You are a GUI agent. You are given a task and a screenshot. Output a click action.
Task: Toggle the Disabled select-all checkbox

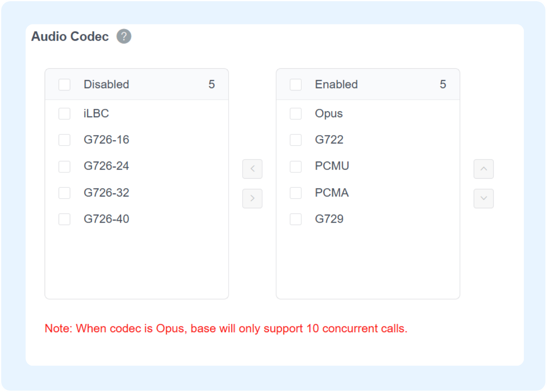tap(64, 85)
